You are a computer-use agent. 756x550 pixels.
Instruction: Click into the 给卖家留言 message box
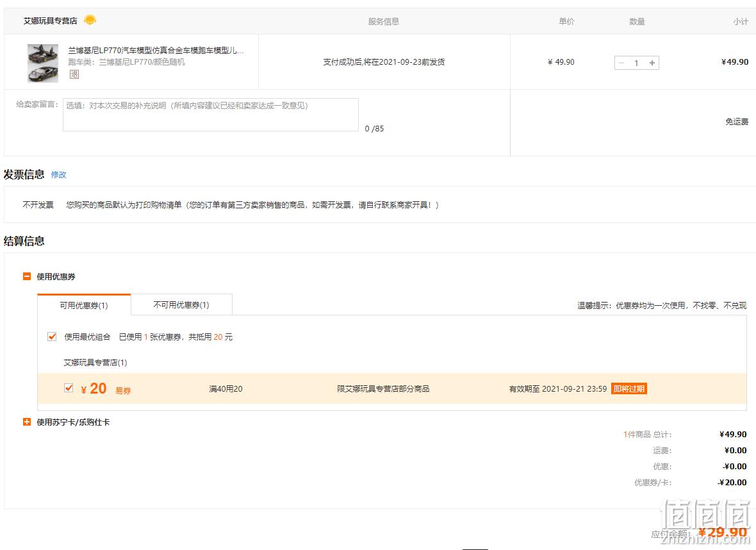pyautogui.click(x=211, y=115)
